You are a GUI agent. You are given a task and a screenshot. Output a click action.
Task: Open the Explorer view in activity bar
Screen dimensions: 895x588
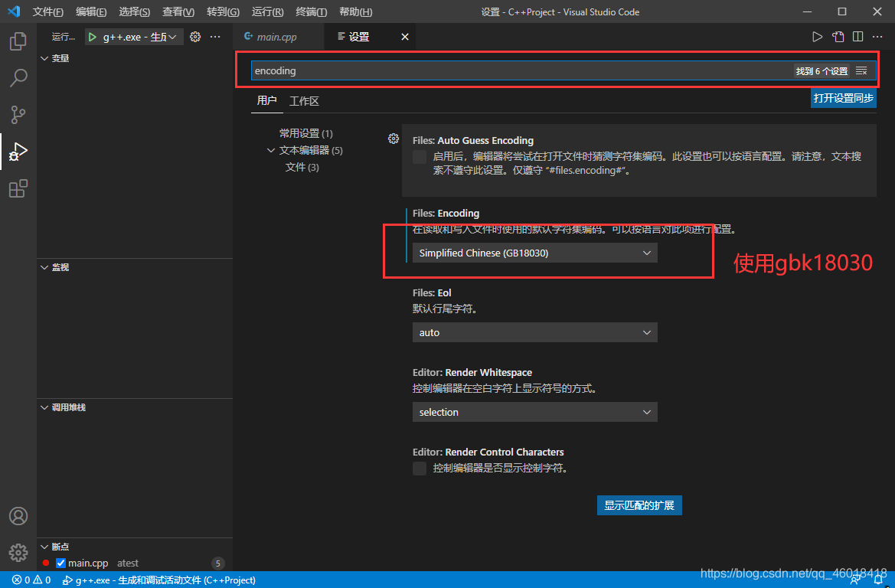tap(18, 41)
